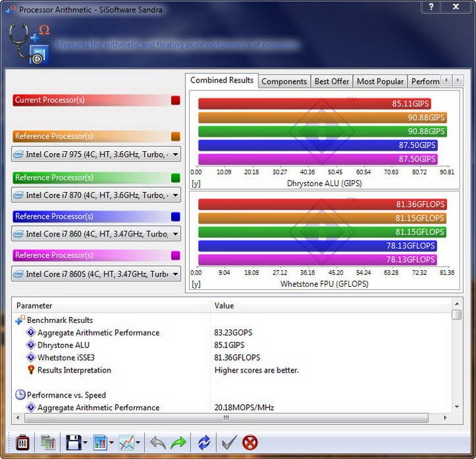Click the list's vertical scroll down arrow
476x459 pixels.
(457, 407)
